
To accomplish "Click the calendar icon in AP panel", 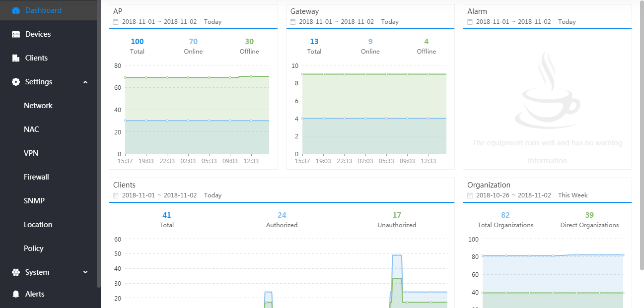I will tap(116, 22).
